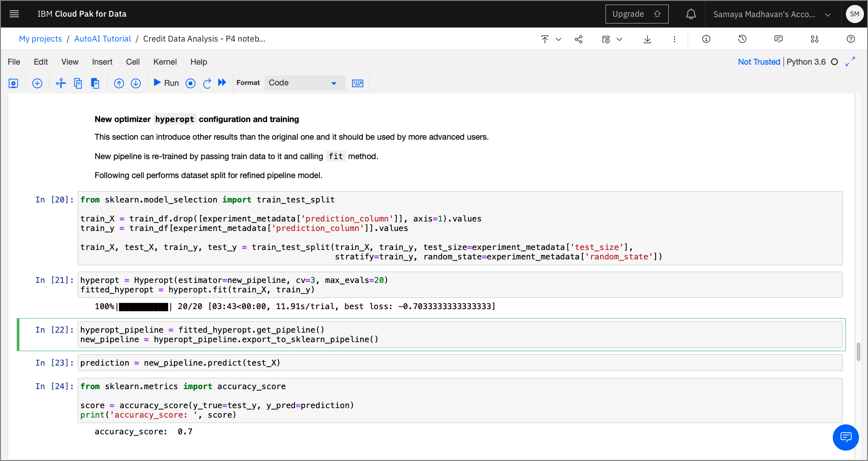Screen dimensions: 868x461
Task: Restart the kernel using circular arrow icon
Action: [x=207, y=83]
